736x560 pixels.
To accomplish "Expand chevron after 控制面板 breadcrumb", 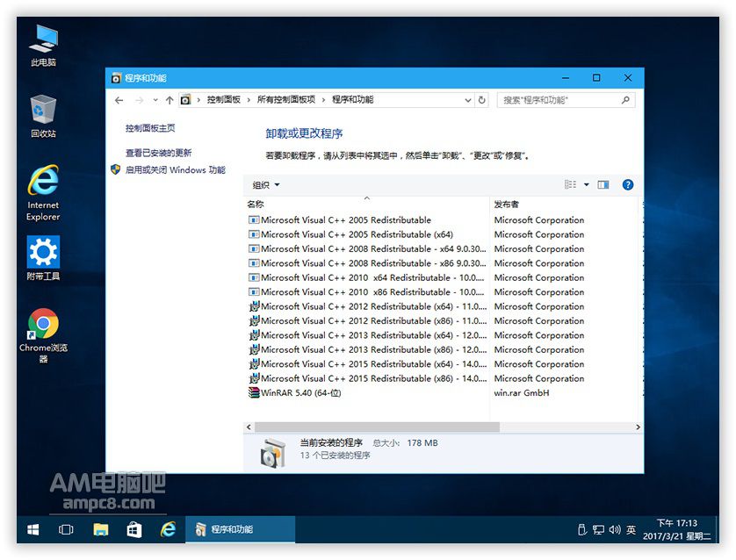I will [x=249, y=100].
